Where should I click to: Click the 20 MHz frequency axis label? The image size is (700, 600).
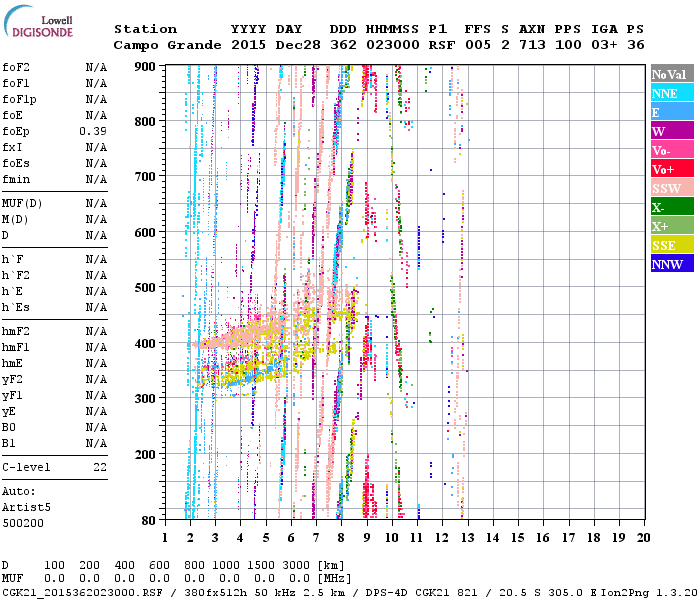tap(643, 538)
